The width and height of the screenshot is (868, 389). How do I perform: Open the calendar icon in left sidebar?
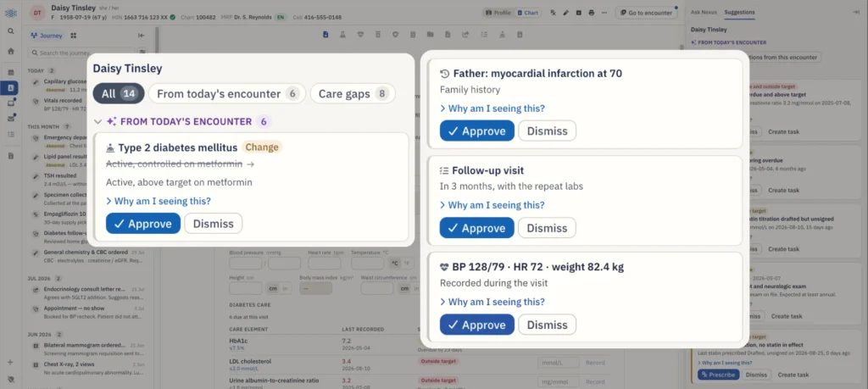click(10, 73)
